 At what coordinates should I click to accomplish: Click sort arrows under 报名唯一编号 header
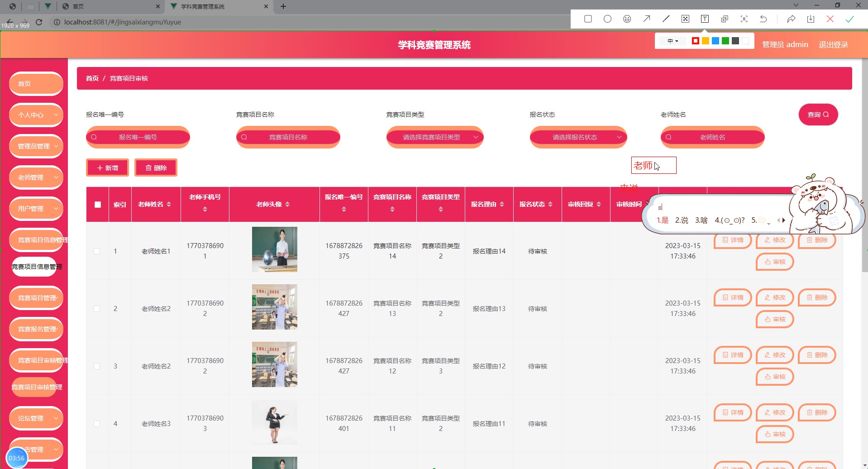pos(344,209)
